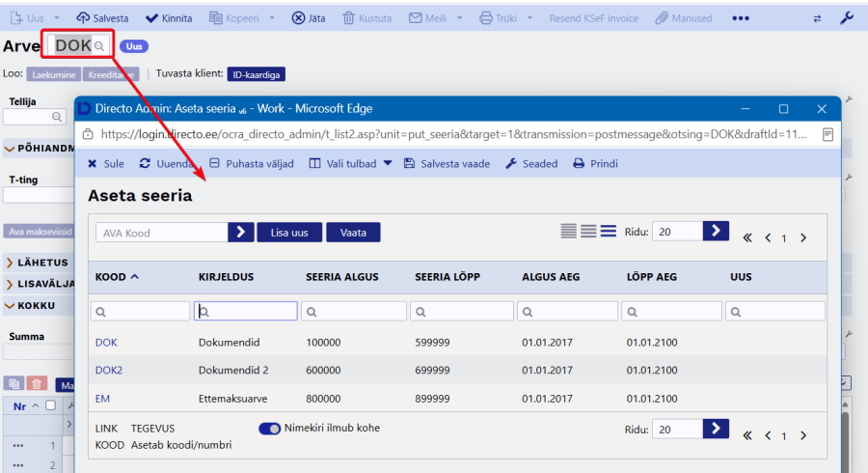Click the copy rows icon below Summa
Screen dimensions: 868x473
coord(14,383)
